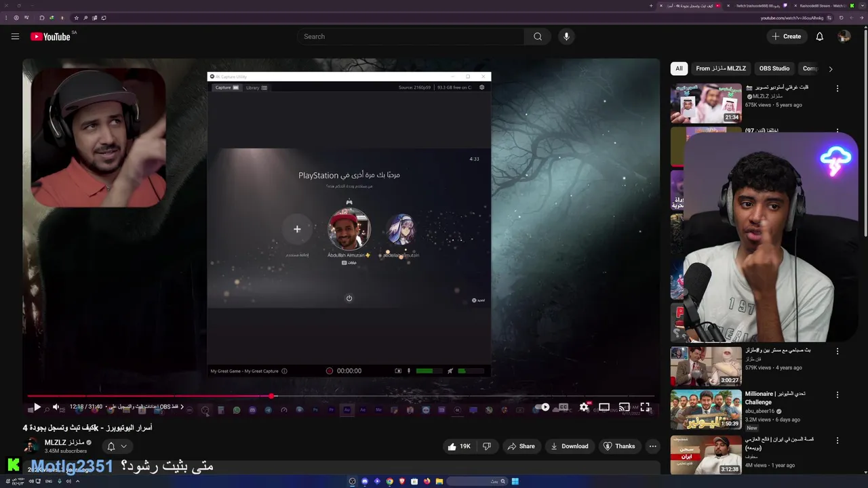The width and height of the screenshot is (868, 488).
Task: Like the video (19K)
Action: click(459, 446)
